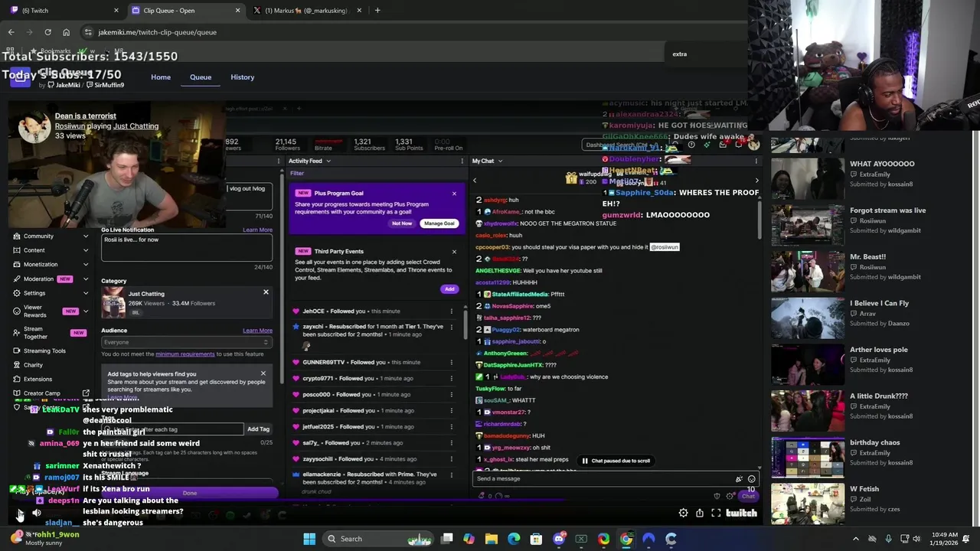The width and height of the screenshot is (980, 551).
Task: Open options for posco000 event
Action: (451, 394)
